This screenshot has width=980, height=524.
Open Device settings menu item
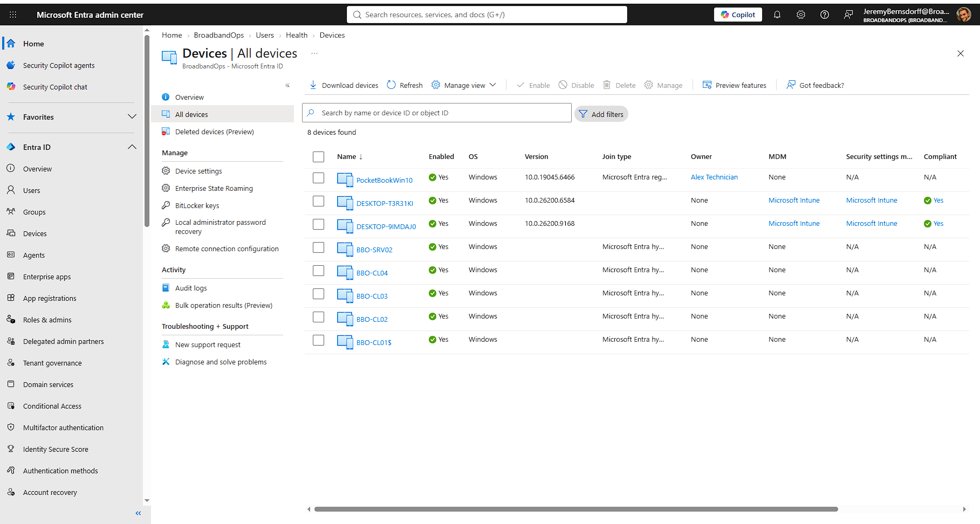click(x=198, y=171)
